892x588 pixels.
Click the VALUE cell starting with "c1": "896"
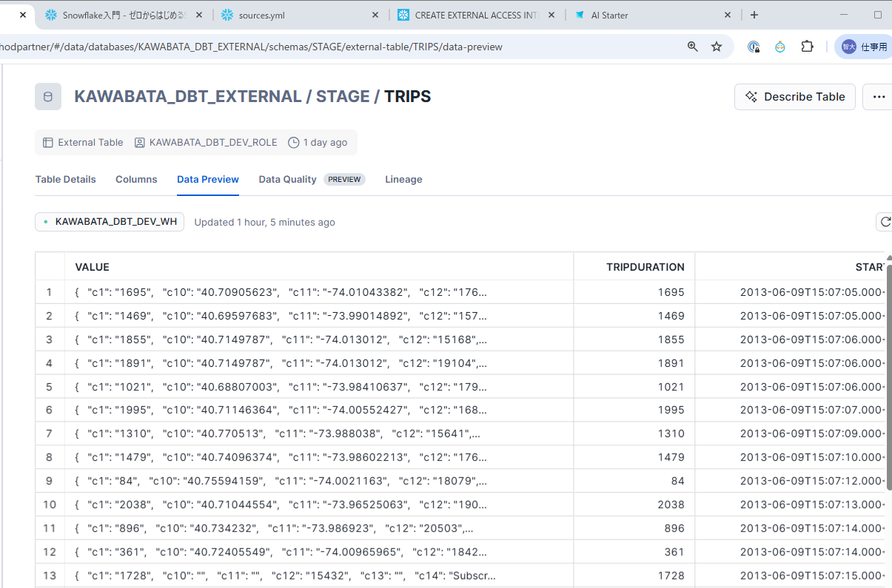[x=319, y=528]
